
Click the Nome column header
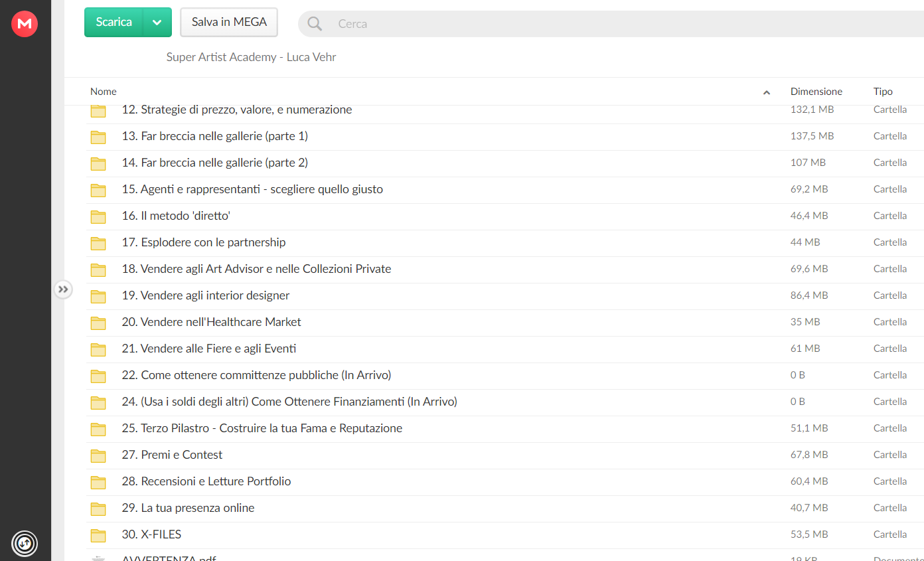[x=104, y=92]
